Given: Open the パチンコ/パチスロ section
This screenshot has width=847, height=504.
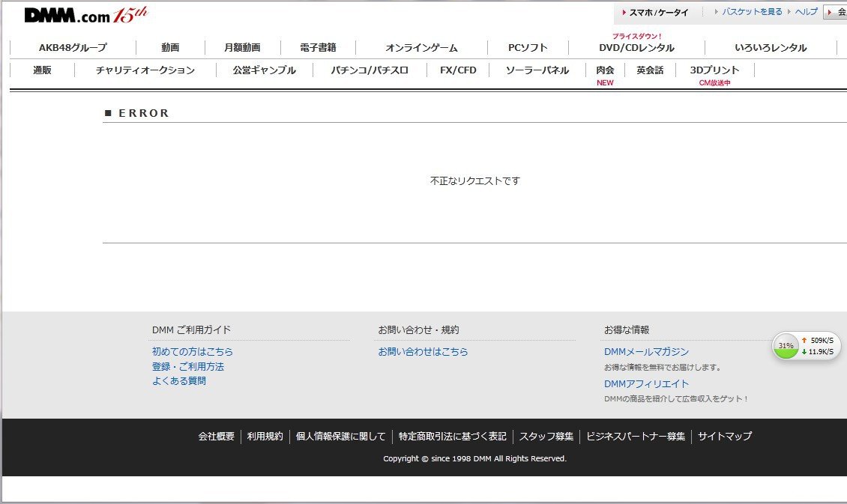Looking at the screenshot, I should pyautogui.click(x=369, y=70).
